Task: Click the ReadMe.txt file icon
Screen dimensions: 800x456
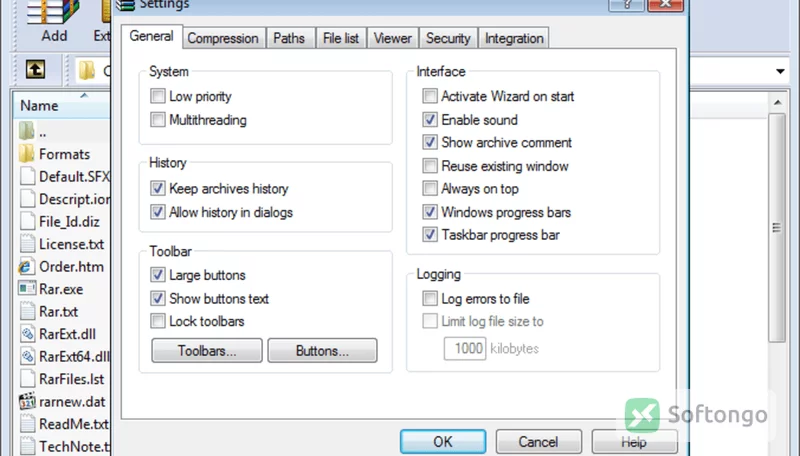Action: point(27,424)
